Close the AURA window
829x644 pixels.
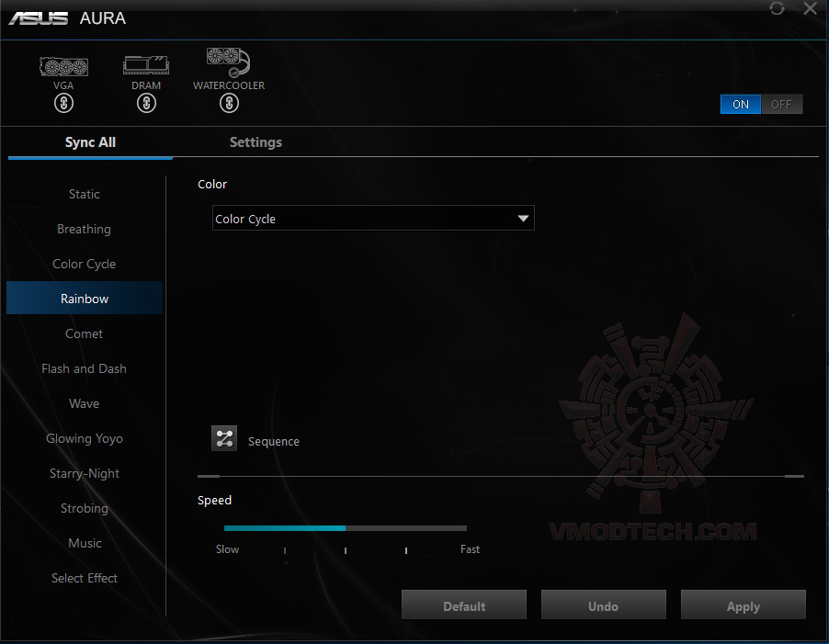point(810,8)
